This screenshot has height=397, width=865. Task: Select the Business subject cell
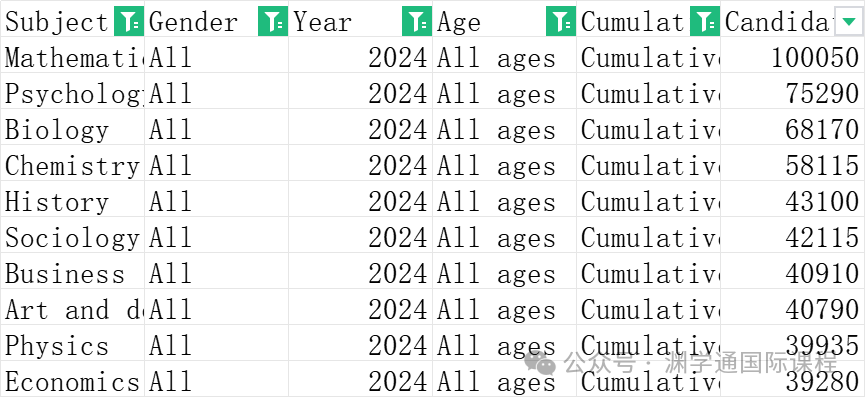coord(73,271)
